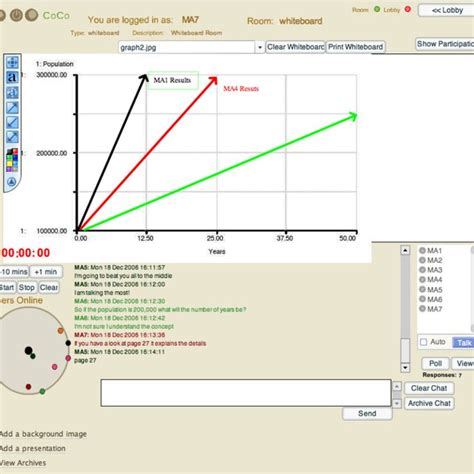Viewport: 474px width, 474px height.
Task: Click the Clear Whiteboard button
Action: pos(295,47)
